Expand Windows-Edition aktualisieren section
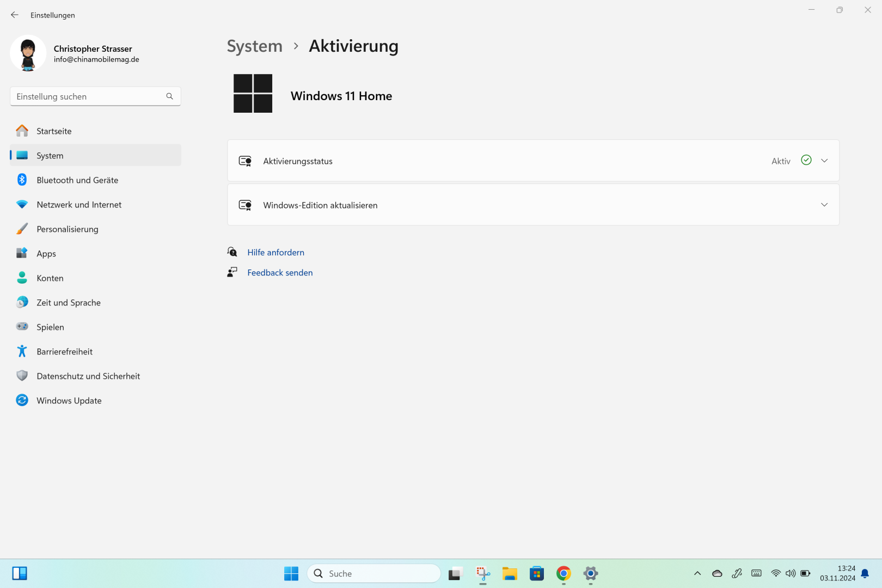Image resolution: width=882 pixels, height=588 pixels. click(824, 205)
